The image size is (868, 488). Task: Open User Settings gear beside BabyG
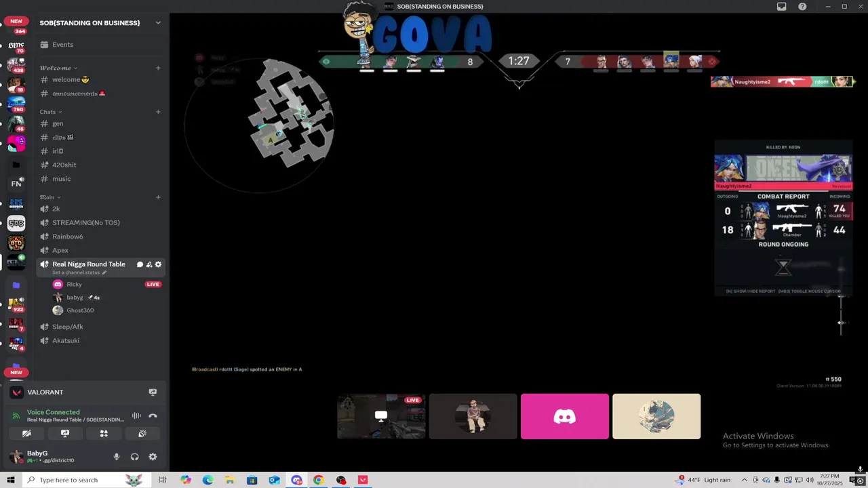pos(153,457)
